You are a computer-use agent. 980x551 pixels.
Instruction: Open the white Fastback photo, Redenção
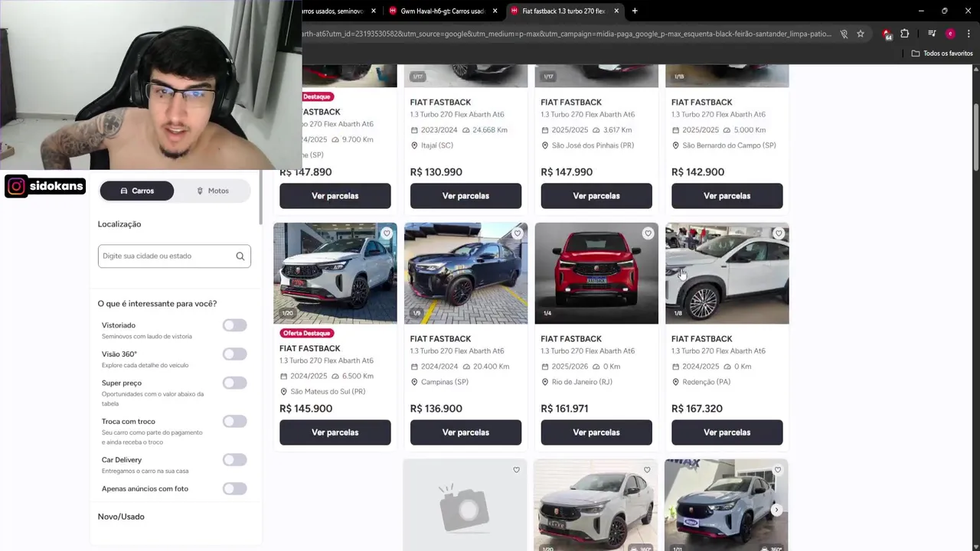point(727,273)
